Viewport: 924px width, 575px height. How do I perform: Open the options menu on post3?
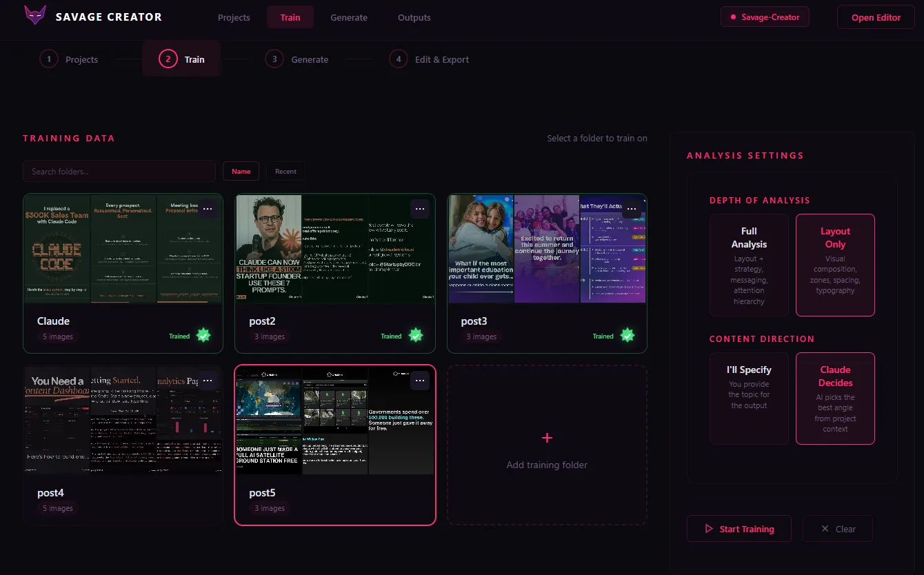pos(632,208)
